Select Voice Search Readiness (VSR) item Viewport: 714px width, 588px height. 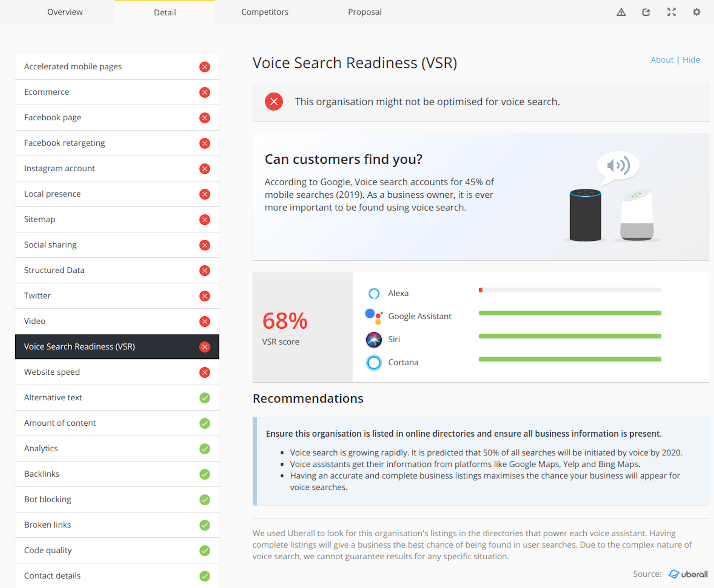click(x=117, y=347)
